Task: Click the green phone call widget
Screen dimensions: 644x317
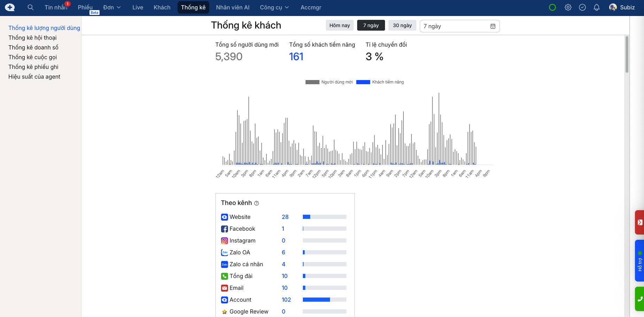Action: (639, 299)
